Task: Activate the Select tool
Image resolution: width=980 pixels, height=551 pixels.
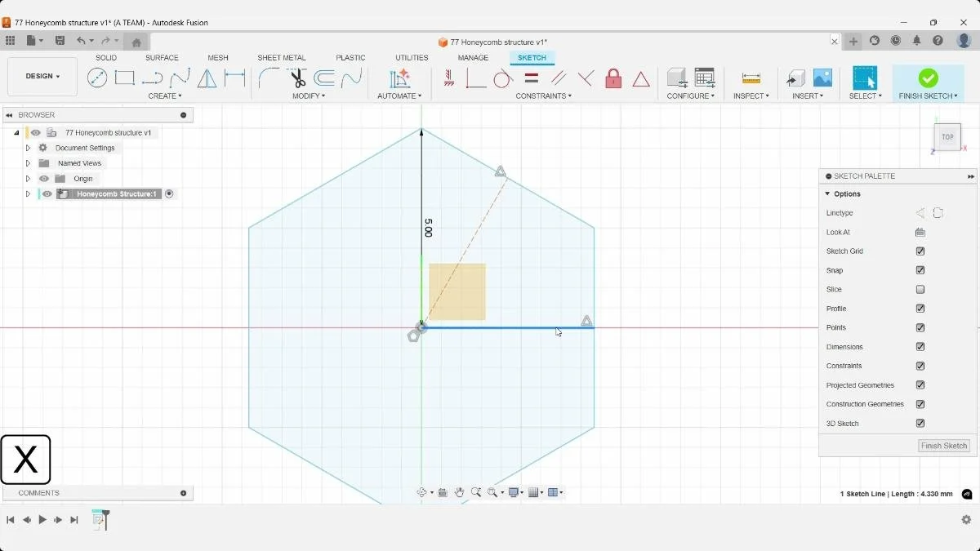Action: click(x=865, y=78)
